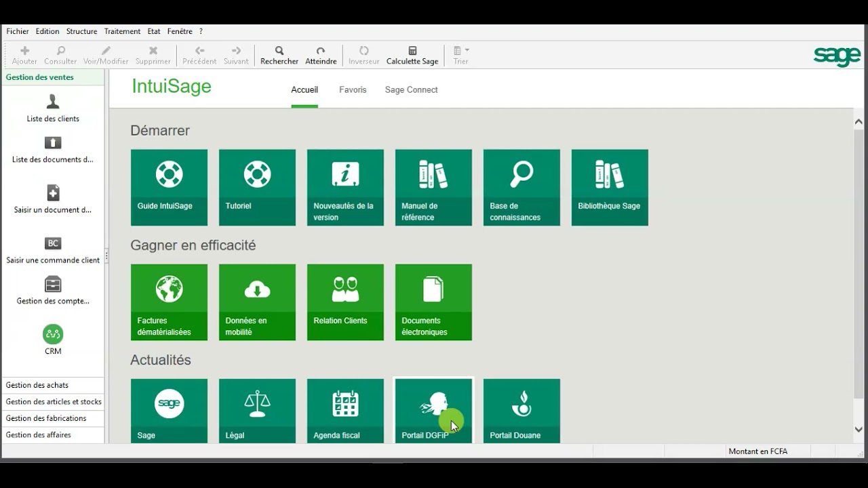The width and height of the screenshot is (868, 488).
Task: Click the Atteindre toolbar button
Action: click(321, 56)
